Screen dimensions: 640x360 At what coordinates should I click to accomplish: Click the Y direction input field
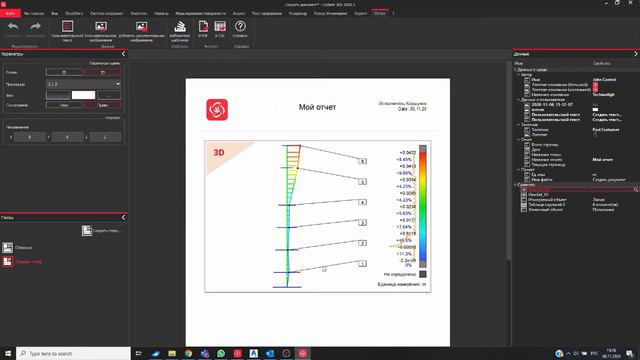[x=67, y=137]
